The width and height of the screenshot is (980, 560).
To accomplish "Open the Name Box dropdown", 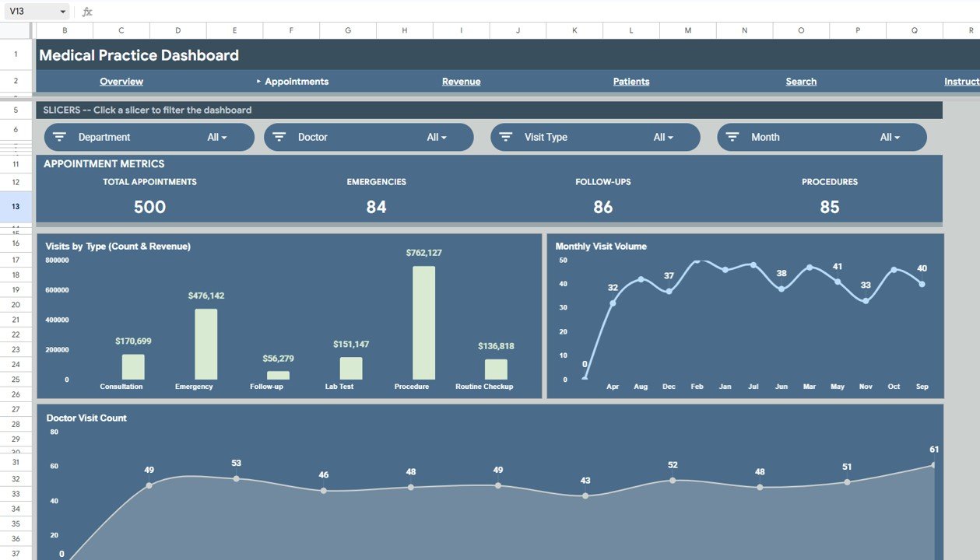I will tap(62, 11).
